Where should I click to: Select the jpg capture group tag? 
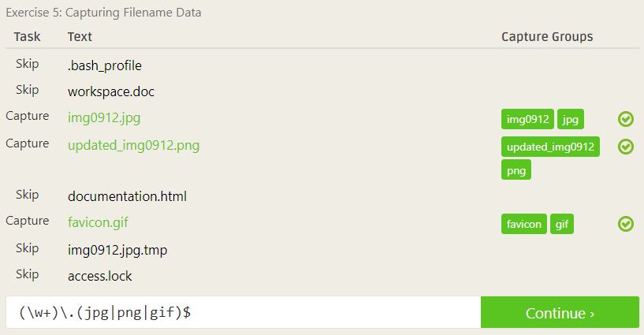click(571, 119)
